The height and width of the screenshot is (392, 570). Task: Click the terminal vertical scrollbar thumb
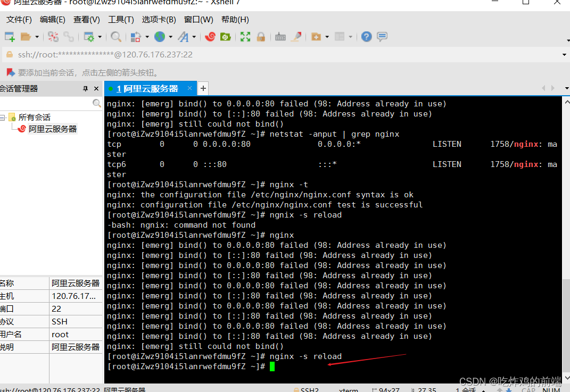coord(566,325)
